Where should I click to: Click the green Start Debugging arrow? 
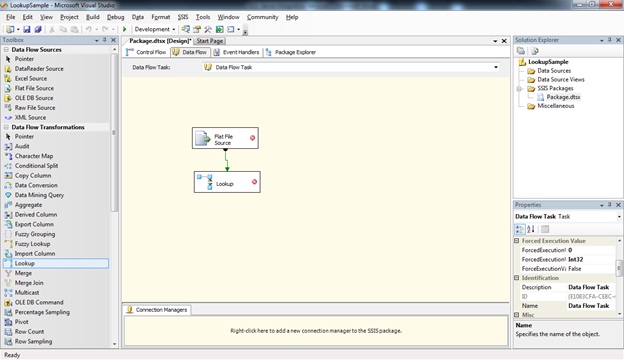(125, 29)
